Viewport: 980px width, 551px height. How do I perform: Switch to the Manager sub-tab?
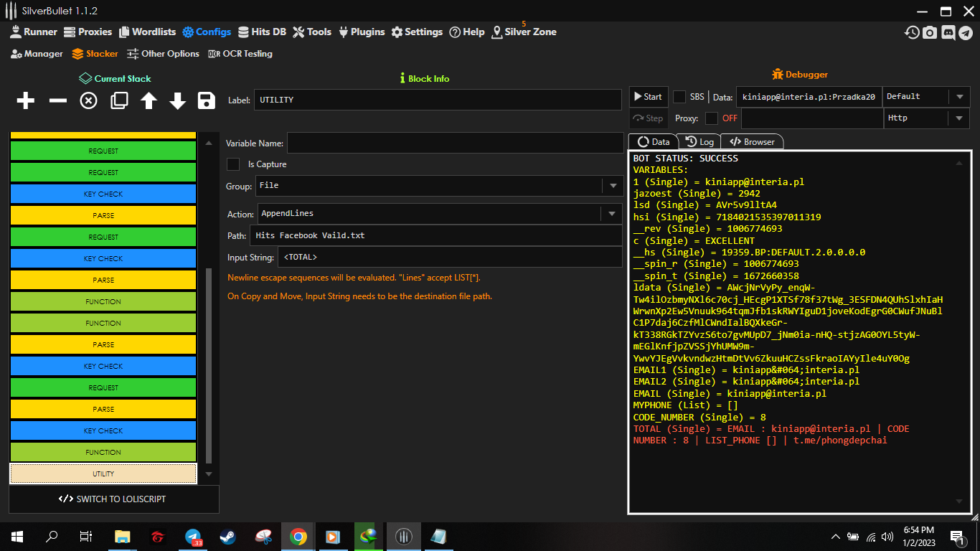coord(37,54)
